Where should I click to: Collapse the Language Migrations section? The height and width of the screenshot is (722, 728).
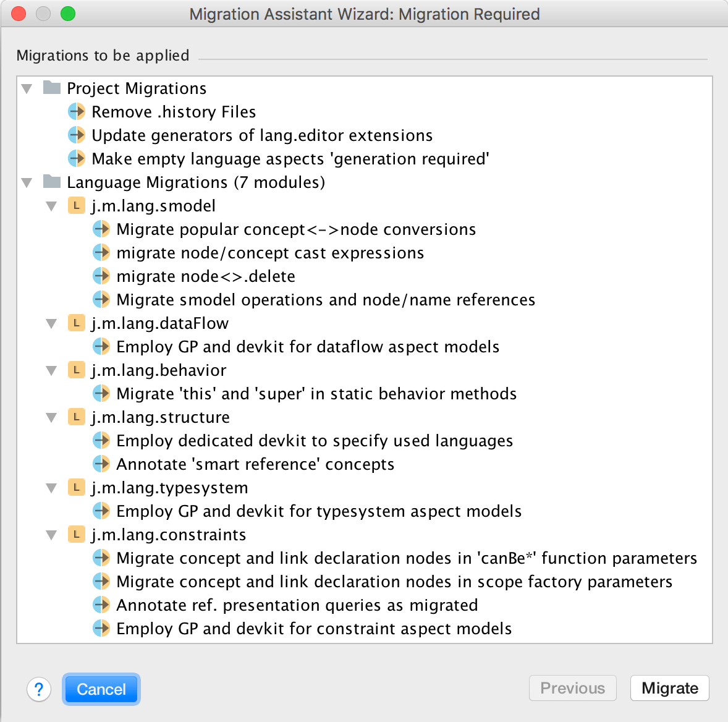point(27,182)
